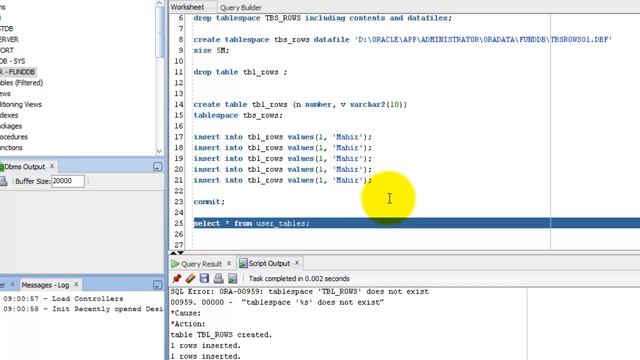Click 'tablespace tbs_rows;' on line 15

pos(238,116)
